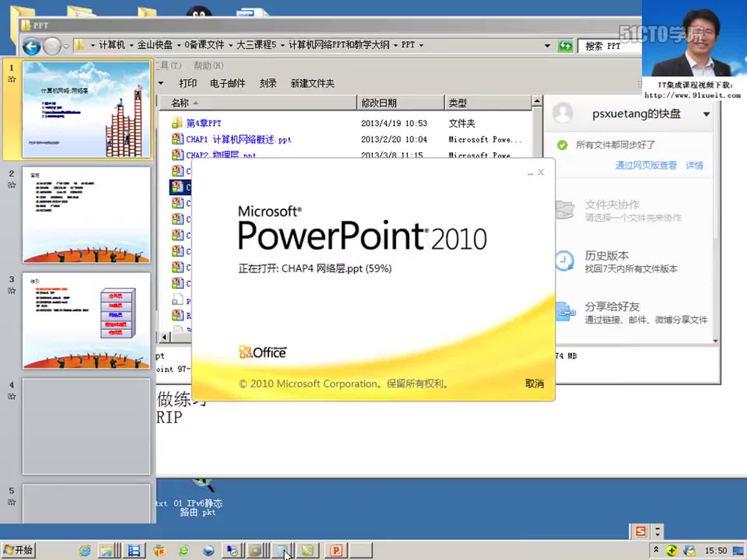Click the Sogou S input method icon

(x=641, y=531)
